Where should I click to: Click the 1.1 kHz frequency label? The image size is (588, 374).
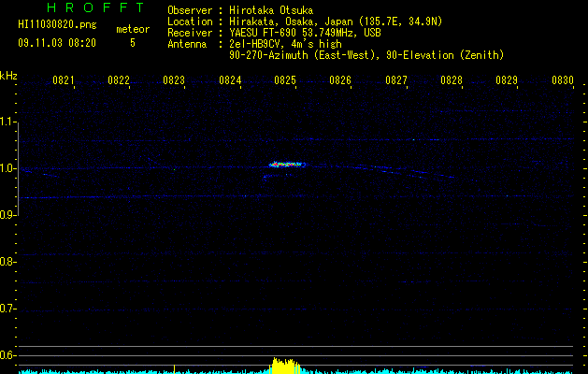(7, 122)
